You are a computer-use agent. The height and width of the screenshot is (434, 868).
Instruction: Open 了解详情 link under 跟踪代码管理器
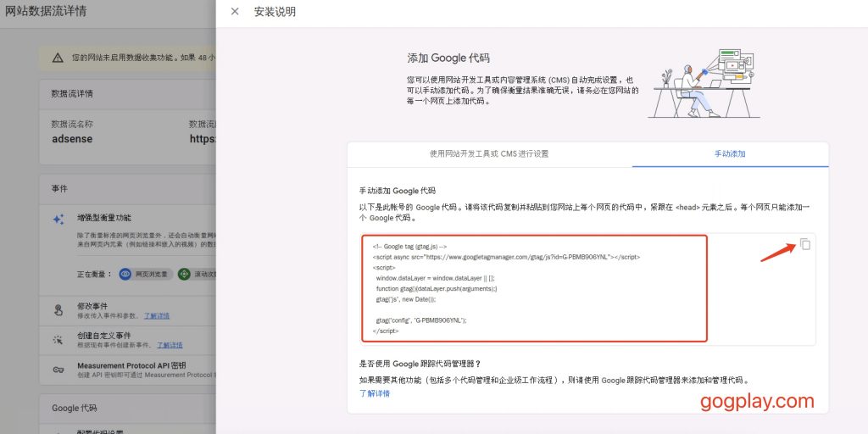pos(375,393)
